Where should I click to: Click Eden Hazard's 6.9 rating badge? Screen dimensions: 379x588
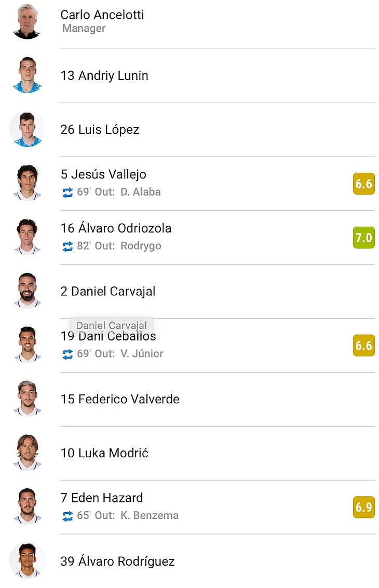coord(363,507)
